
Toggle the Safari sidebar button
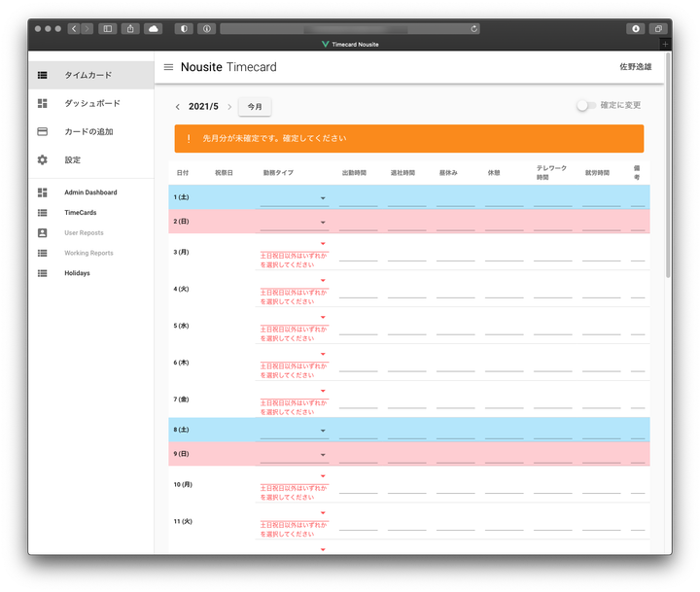[x=108, y=28]
